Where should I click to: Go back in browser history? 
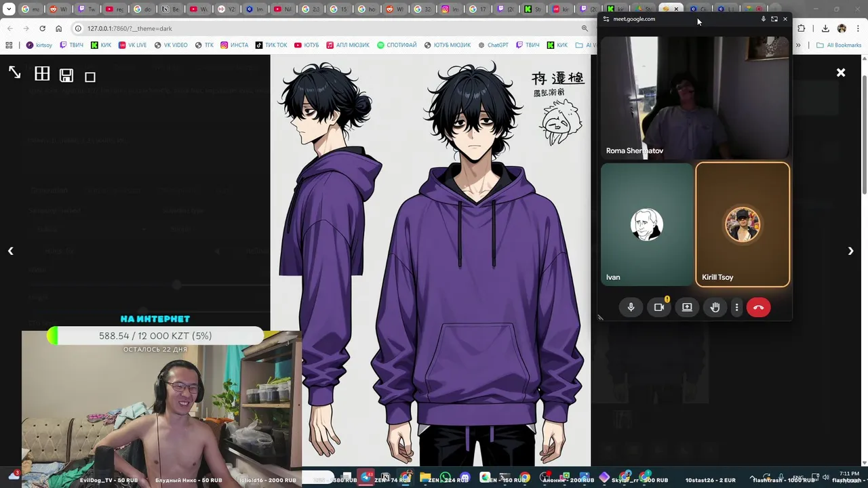point(9,28)
